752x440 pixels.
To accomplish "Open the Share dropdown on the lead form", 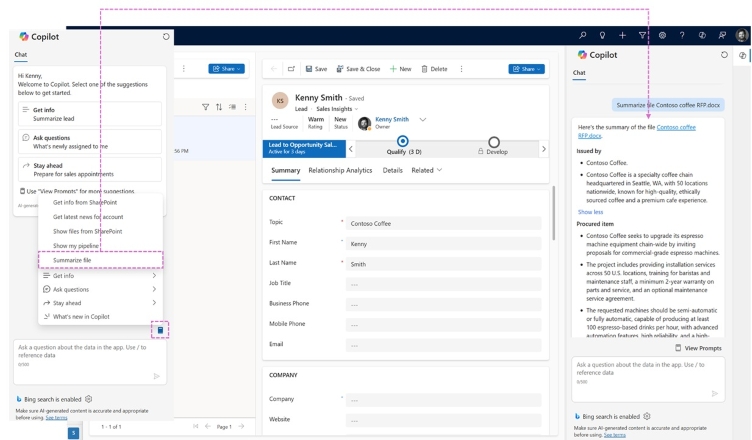I will tap(526, 69).
